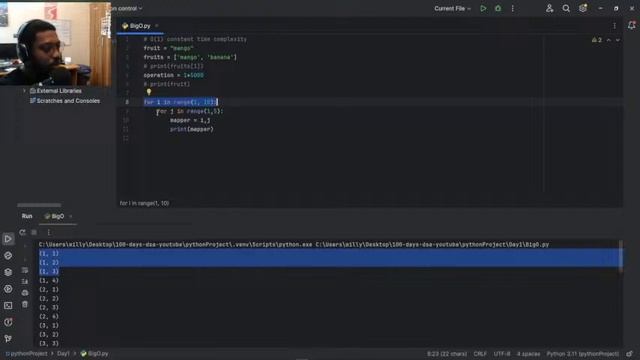Image resolution: width=640 pixels, height=360 pixels.
Task: Open the More Actions menu beside debug icon
Action: pos(513,8)
